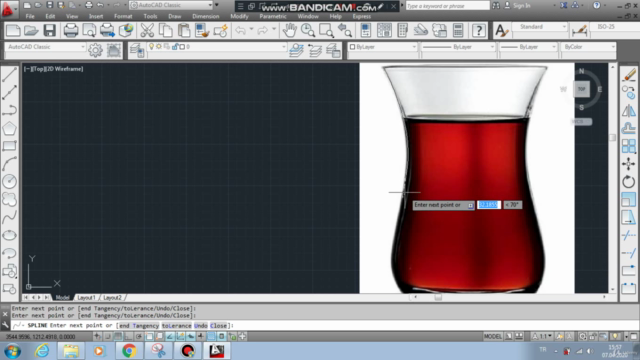This screenshot has width=640, height=360.
Task: Toggle Ortho Mode in status bar
Action: click(128, 336)
